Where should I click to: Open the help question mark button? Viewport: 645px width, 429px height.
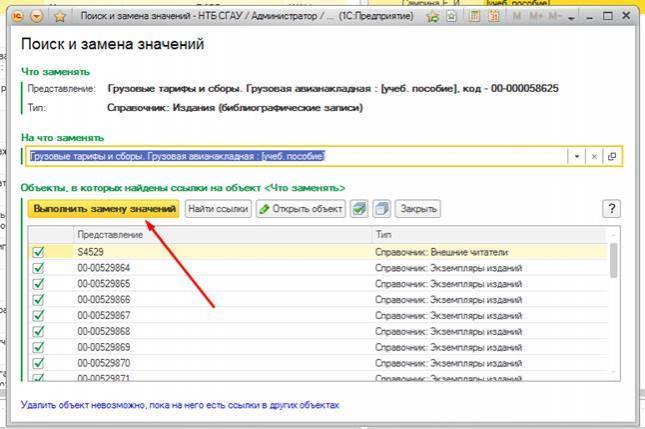pyautogui.click(x=611, y=208)
